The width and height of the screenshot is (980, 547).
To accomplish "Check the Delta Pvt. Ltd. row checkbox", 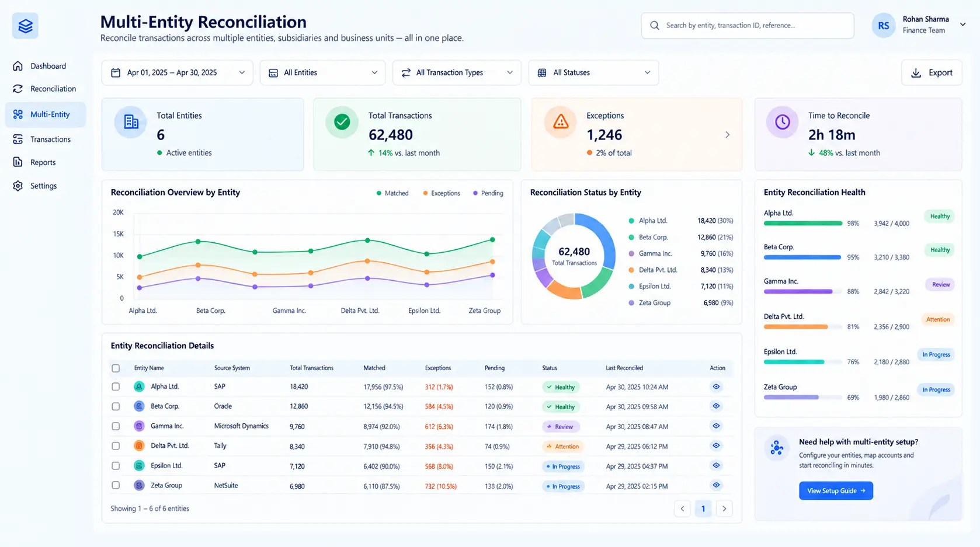I will point(116,446).
